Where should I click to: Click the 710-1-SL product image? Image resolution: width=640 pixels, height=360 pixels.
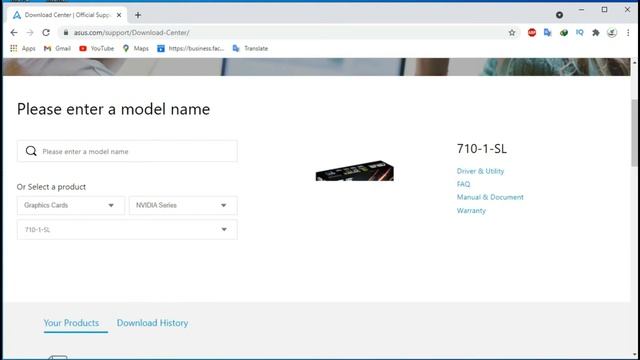(x=355, y=171)
